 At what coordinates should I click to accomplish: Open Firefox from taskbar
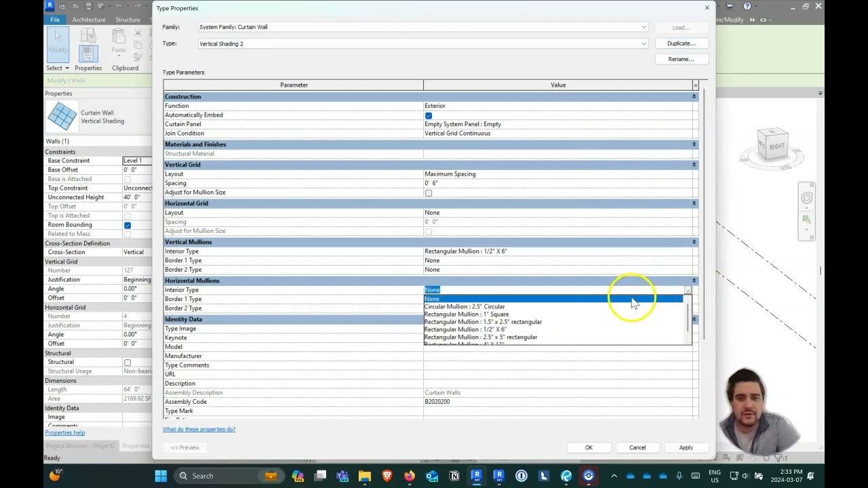[x=410, y=476]
